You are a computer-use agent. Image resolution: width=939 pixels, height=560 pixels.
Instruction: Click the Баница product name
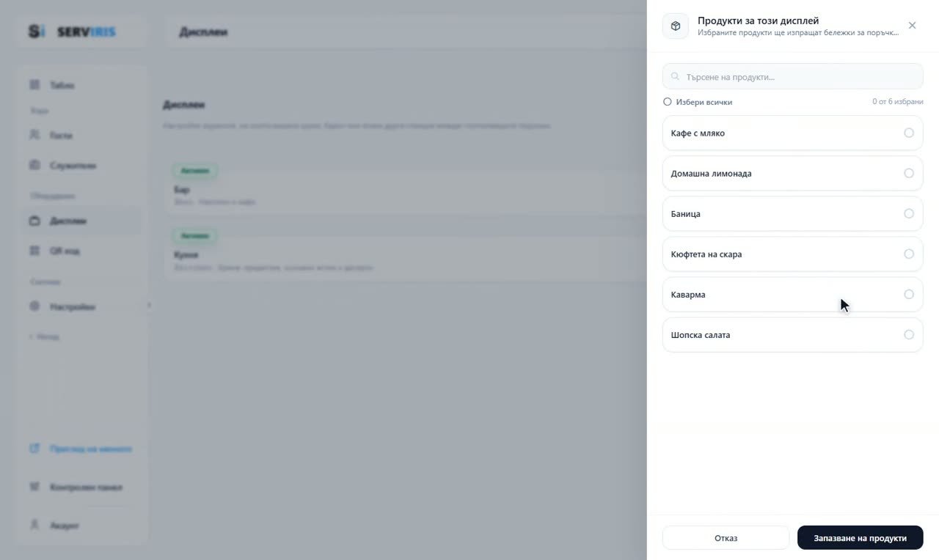coord(685,214)
